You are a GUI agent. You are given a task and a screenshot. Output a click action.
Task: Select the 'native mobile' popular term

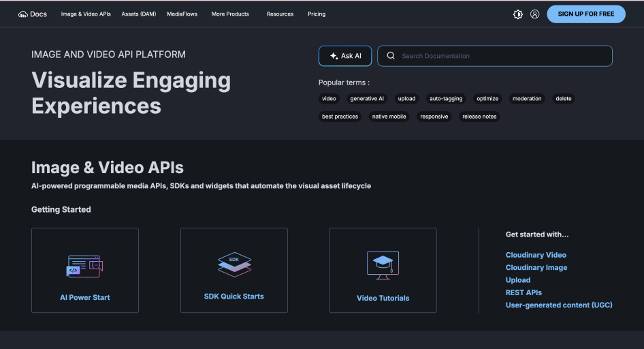(x=389, y=117)
